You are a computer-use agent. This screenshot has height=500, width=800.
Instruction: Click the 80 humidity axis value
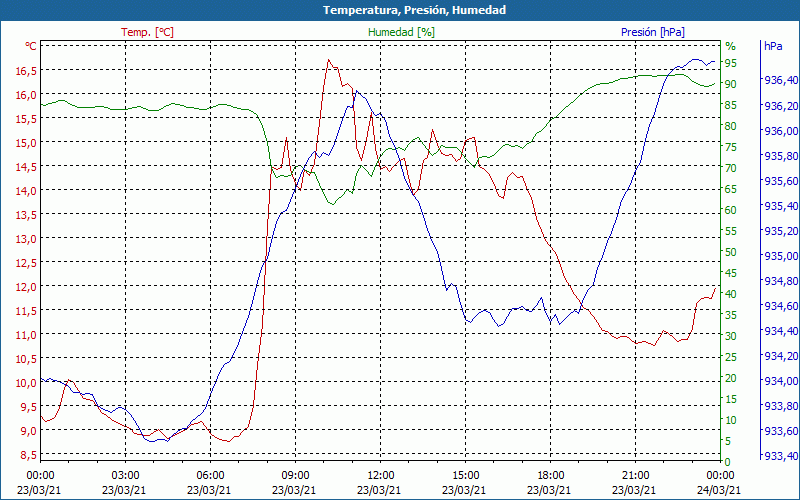click(x=731, y=126)
